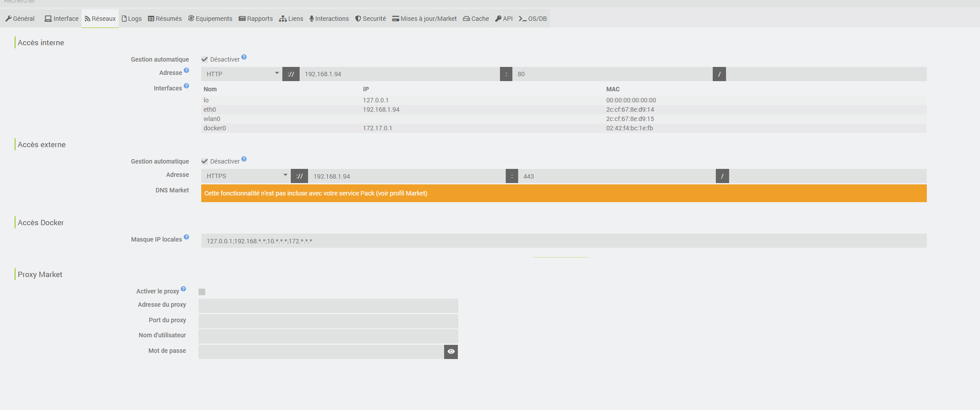Viewport: 980px width, 410px height.
Task: Click the 'Accès interne' section heading
Action: tap(41, 43)
